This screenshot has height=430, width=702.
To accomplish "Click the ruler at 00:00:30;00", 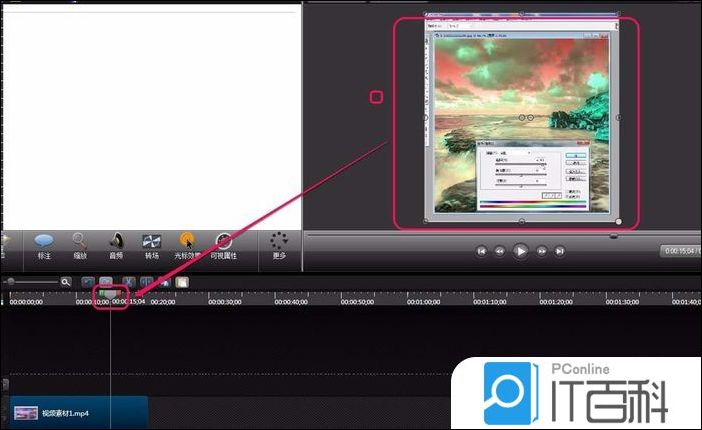I will click(225, 302).
